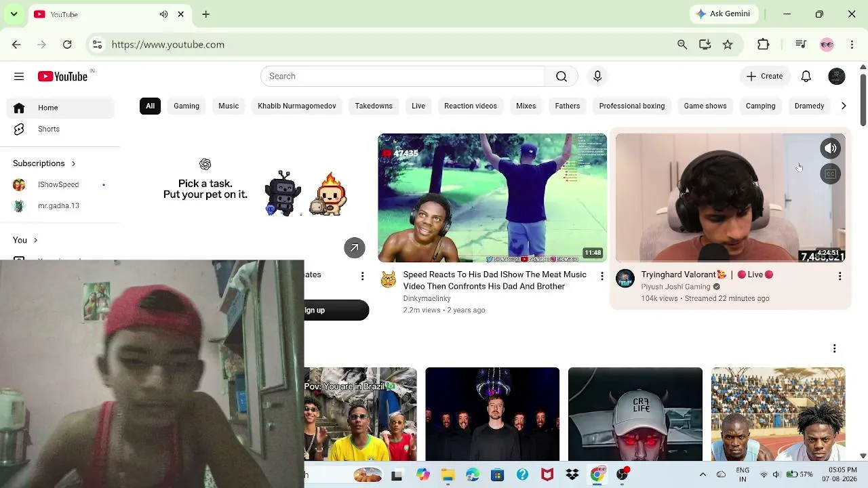The width and height of the screenshot is (868, 488).
Task: Bookmark this tab with the star
Action: pos(728,45)
